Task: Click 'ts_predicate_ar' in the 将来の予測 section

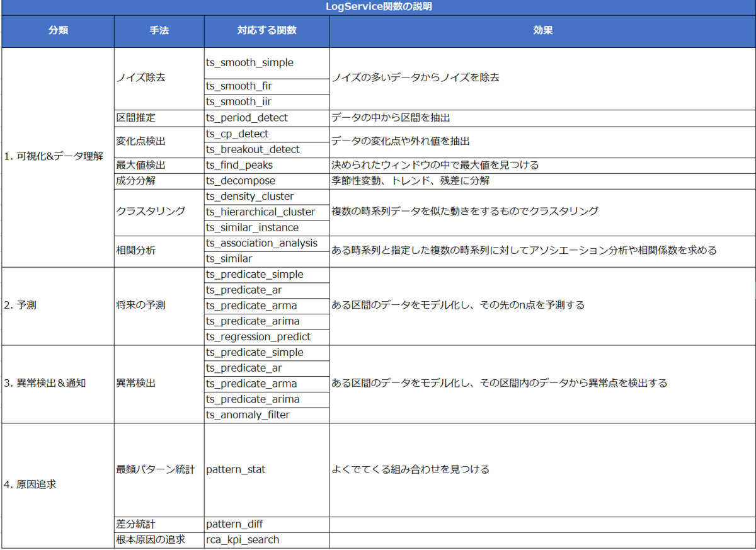Action: 266,290
